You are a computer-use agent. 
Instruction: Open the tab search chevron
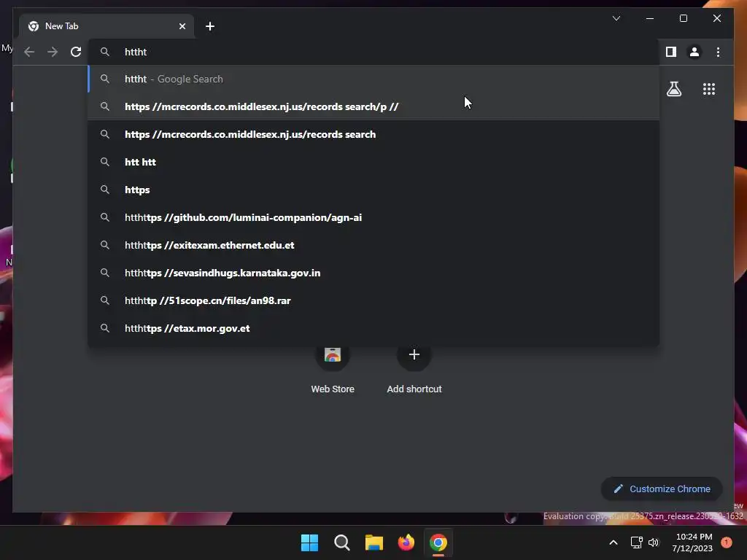click(616, 18)
